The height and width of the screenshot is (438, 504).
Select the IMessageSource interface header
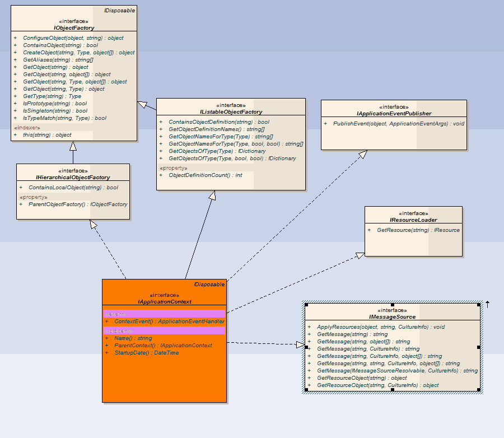point(392,313)
